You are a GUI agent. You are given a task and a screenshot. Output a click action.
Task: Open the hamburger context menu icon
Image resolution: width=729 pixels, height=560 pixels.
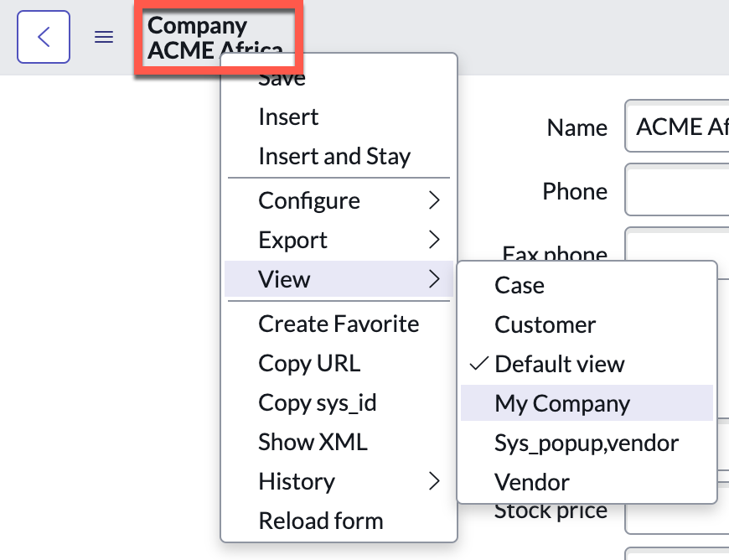(104, 37)
